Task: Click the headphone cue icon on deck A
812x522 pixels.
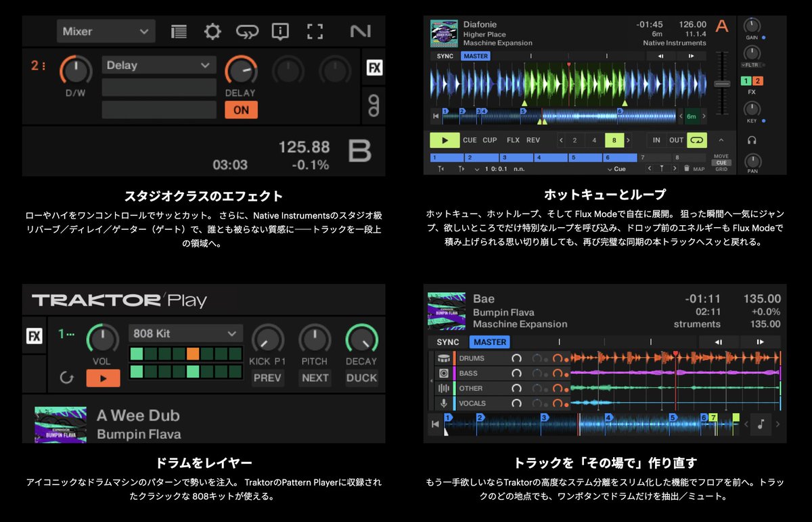Action: (x=752, y=140)
